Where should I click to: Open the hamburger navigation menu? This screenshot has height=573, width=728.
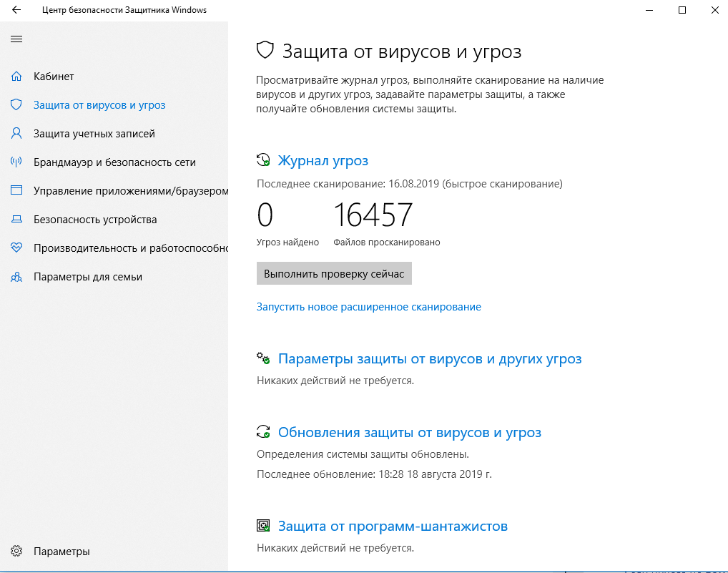click(x=16, y=39)
